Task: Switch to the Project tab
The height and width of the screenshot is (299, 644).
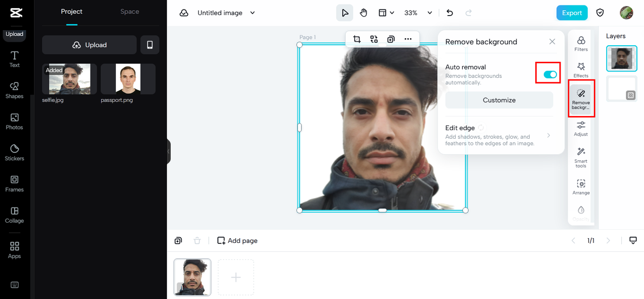Action: click(x=71, y=12)
